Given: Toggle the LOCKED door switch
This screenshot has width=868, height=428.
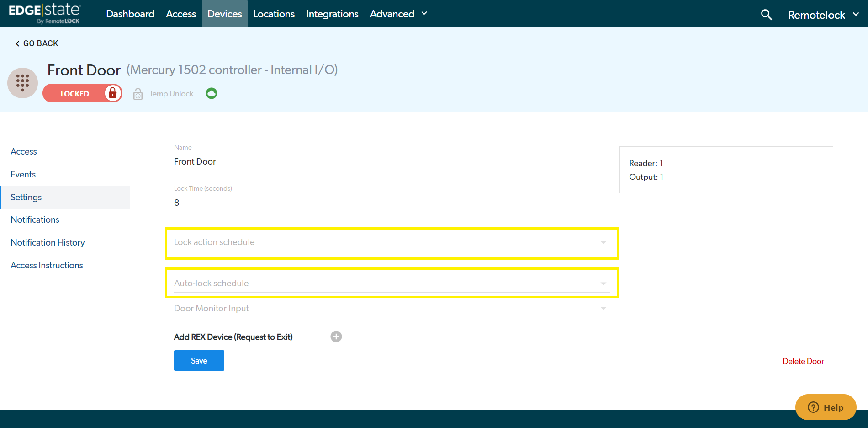Looking at the screenshot, I should [x=82, y=93].
